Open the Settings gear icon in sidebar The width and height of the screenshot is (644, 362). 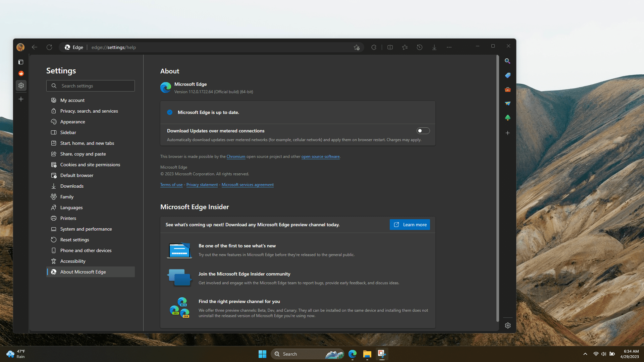21,85
